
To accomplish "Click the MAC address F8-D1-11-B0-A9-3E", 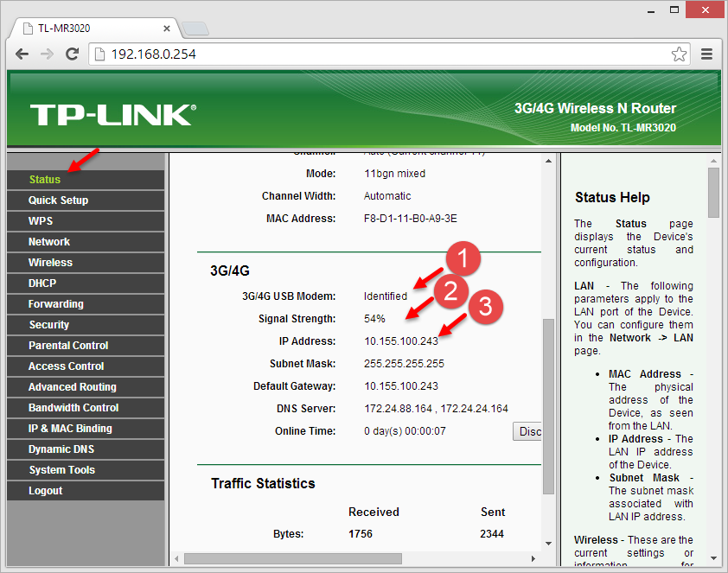I will (x=411, y=219).
